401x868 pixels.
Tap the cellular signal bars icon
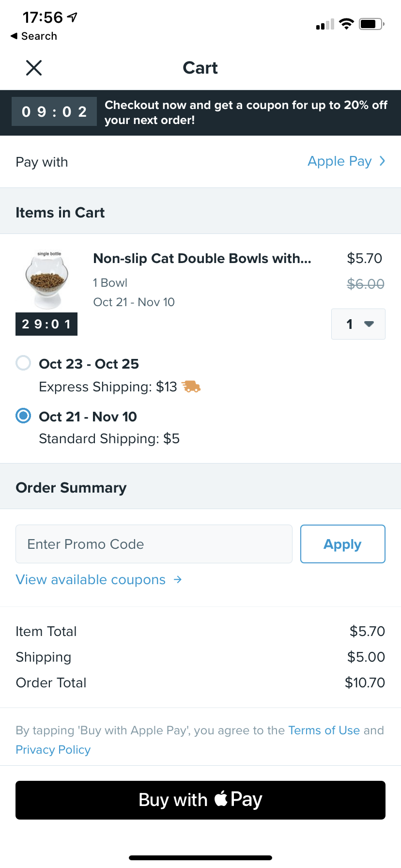pos(325,24)
